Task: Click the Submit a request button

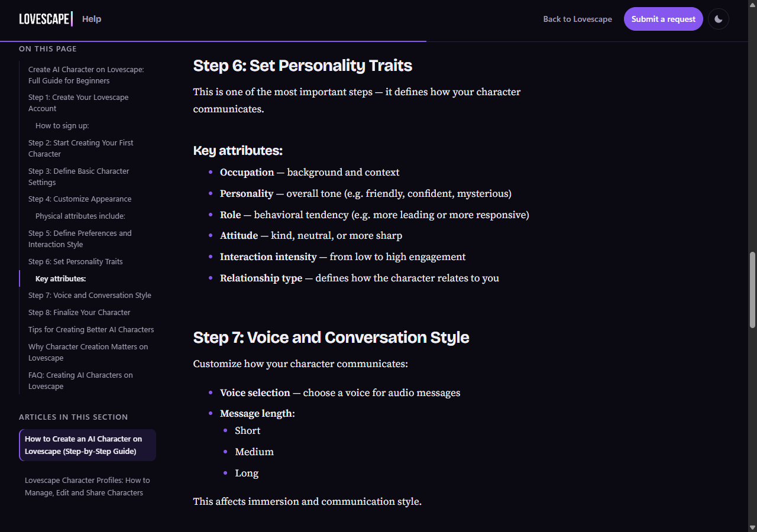Action: pyautogui.click(x=664, y=19)
